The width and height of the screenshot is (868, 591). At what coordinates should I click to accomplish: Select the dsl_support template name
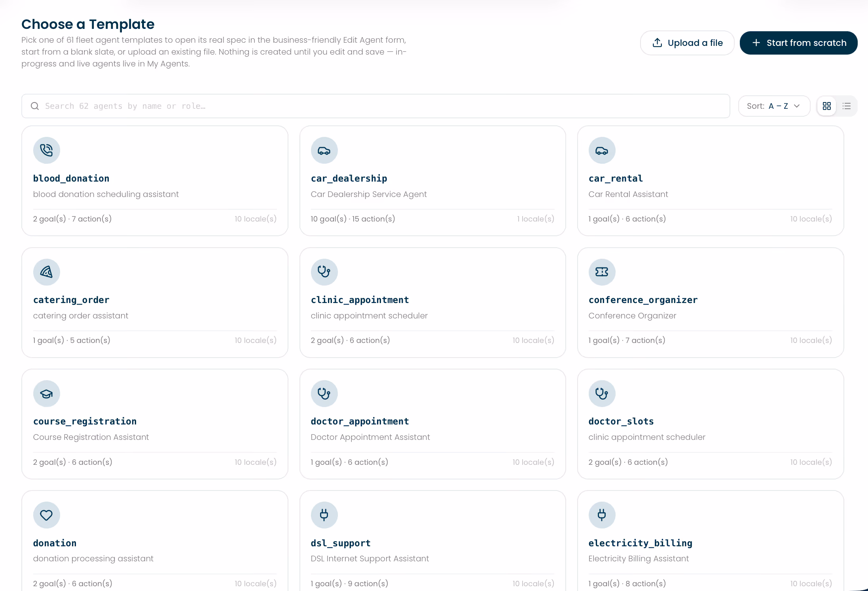click(341, 543)
